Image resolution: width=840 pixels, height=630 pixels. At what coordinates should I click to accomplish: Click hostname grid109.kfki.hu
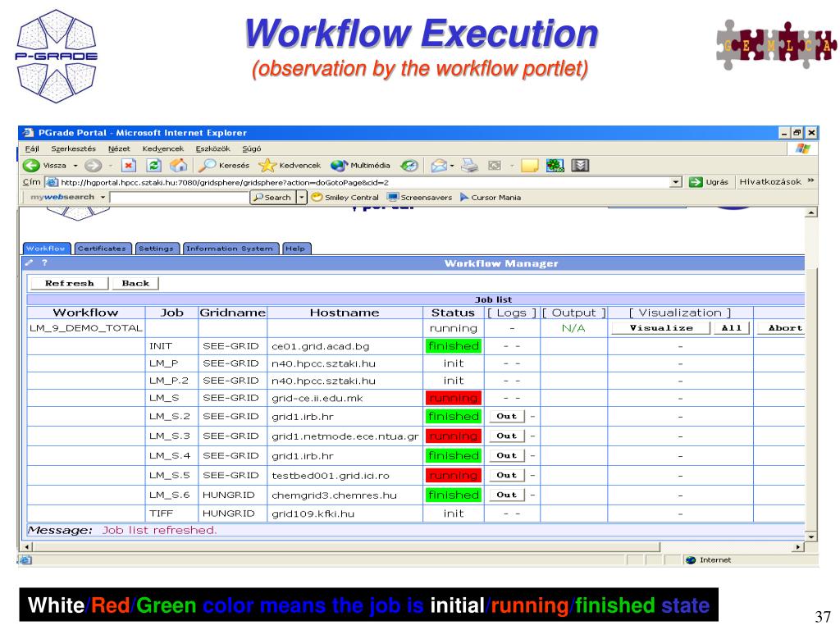click(313, 514)
